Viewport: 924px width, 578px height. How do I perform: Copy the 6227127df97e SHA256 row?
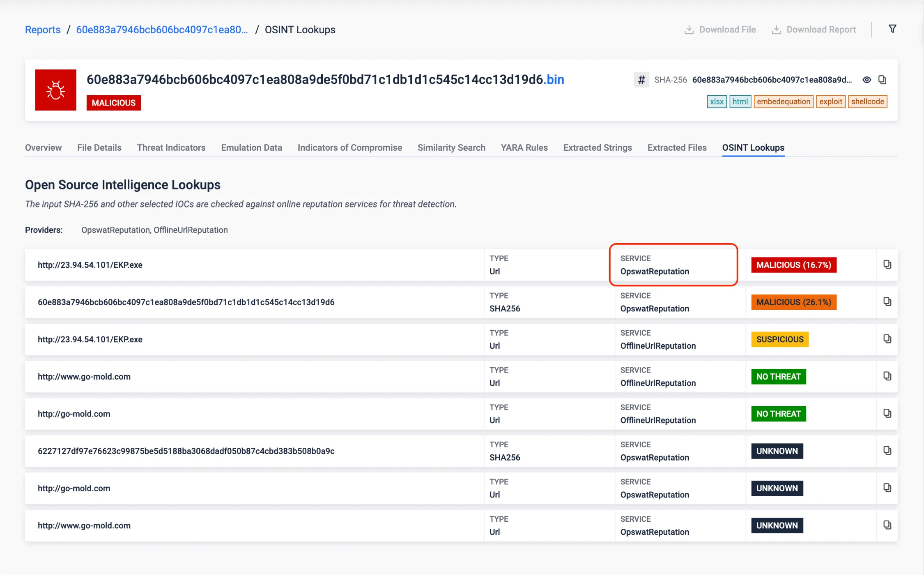coord(887,451)
